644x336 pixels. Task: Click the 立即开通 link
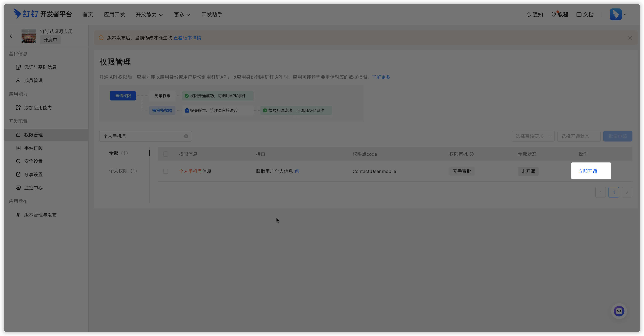(587, 171)
